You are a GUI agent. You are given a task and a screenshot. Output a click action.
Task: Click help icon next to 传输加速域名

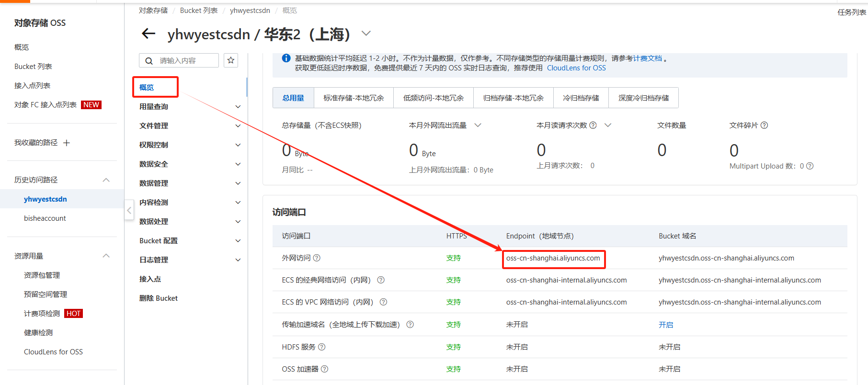tap(410, 325)
